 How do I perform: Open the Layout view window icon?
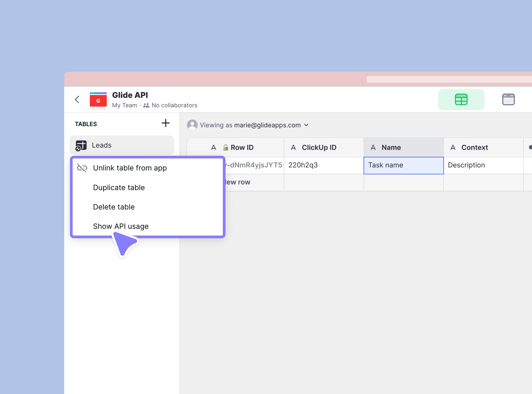(x=508, y=99)
